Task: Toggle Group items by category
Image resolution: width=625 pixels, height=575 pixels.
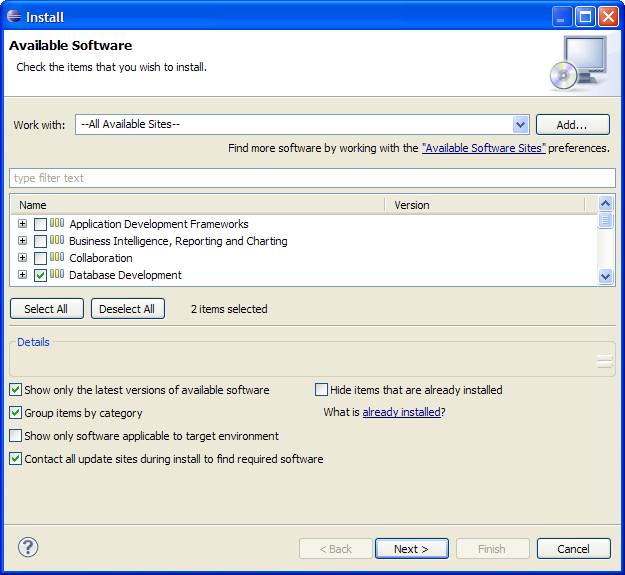Action: [x=16, y=412]
